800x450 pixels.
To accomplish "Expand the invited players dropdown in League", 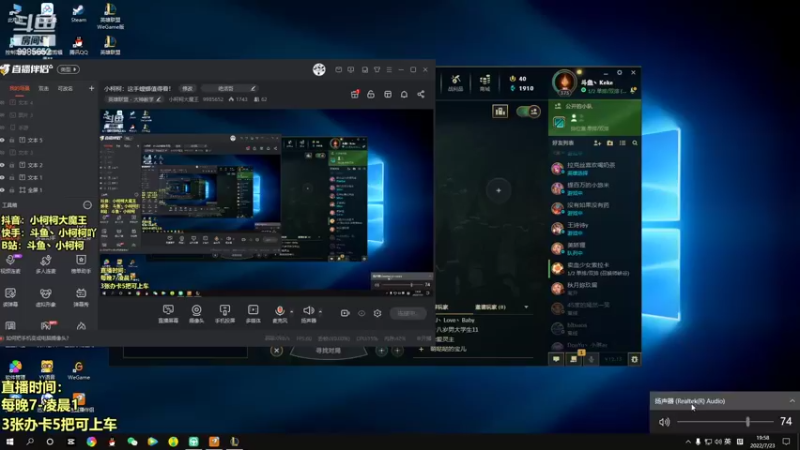I will coord(526,307).
